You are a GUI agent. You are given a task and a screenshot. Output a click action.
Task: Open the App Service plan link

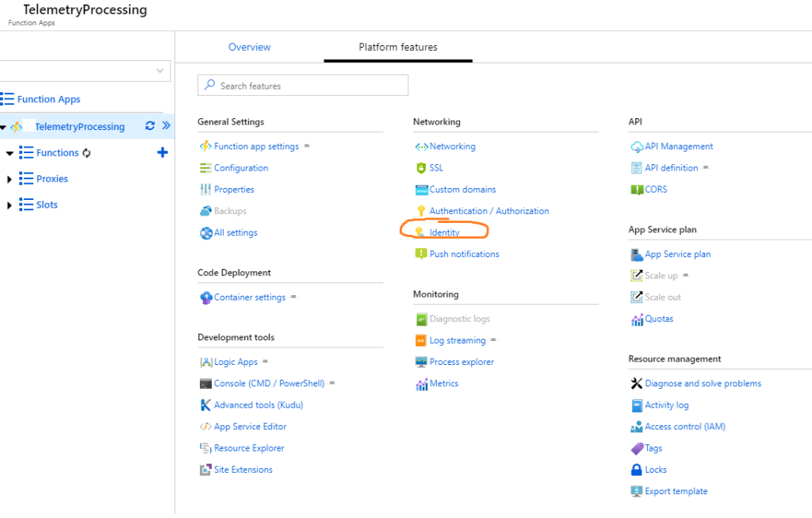[677, 255]
